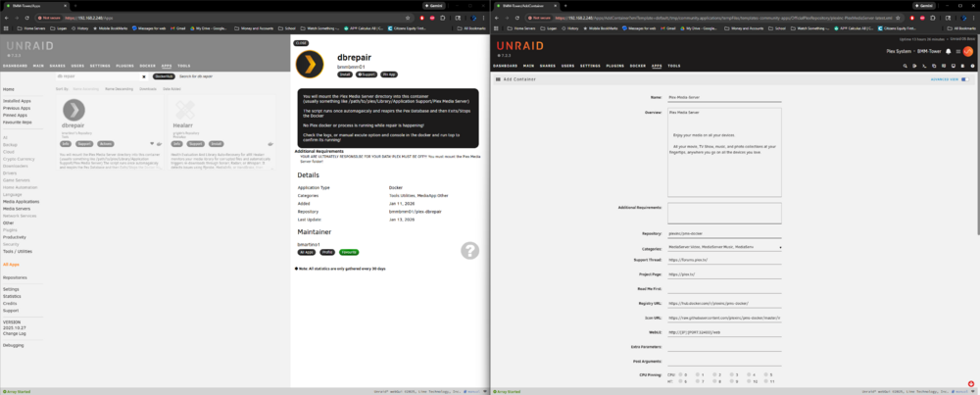Screen dimensions: 980x395
Task: Toggle the Advanced View switch
Action: (965, 79)
